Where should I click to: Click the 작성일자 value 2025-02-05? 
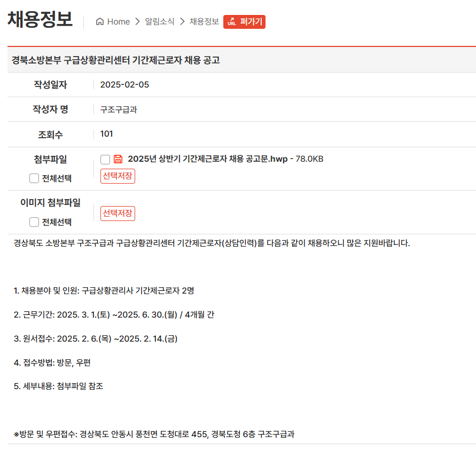[x=124, y=85]
